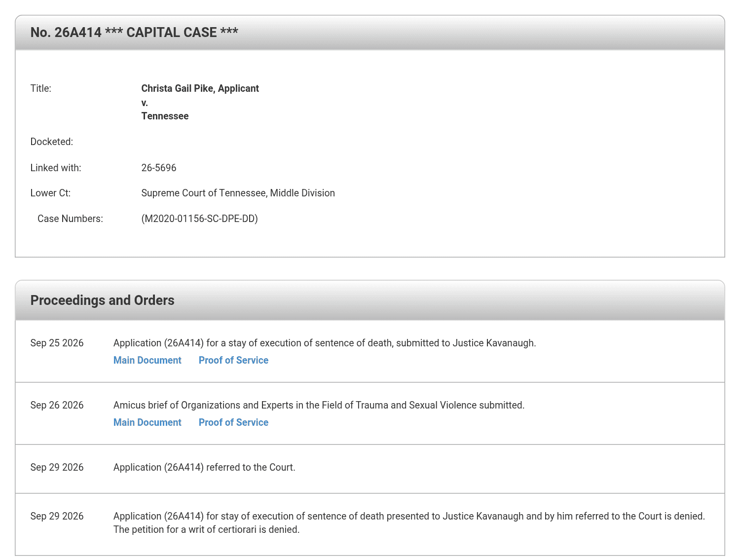Click the 'Title:' label
This screenshot has height=560, width=740.
(x=41, y=88)
